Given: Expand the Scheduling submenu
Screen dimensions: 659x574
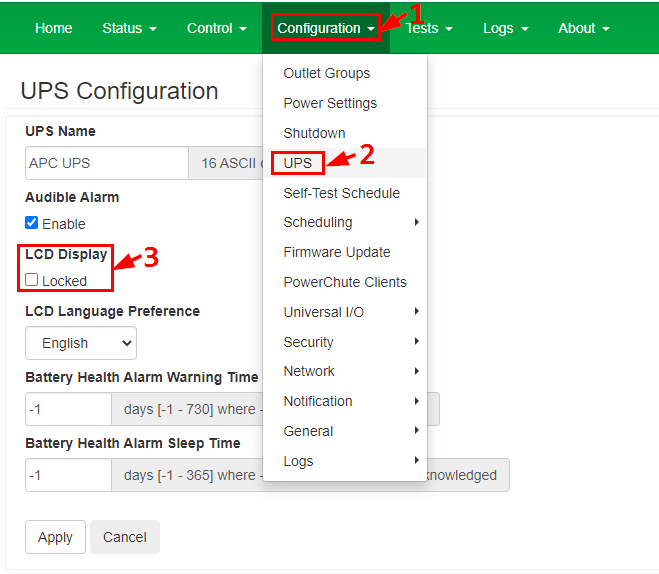Looking at the screenshot, I should (345, 222).
